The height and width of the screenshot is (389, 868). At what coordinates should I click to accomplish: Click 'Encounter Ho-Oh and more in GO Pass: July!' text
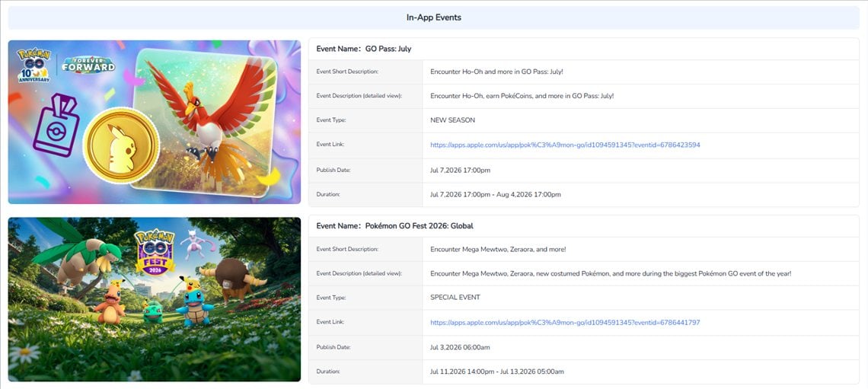(x=496, y=72)
